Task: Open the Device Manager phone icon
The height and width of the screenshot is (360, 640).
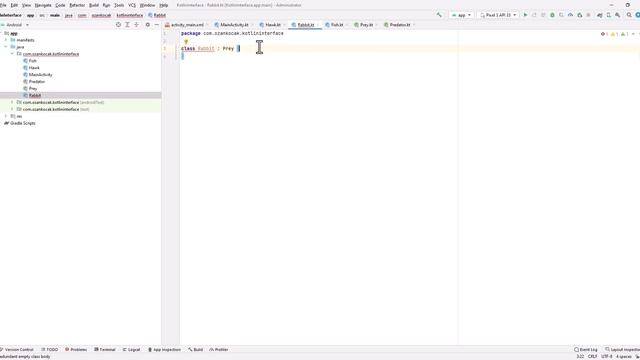Action: 609,15
